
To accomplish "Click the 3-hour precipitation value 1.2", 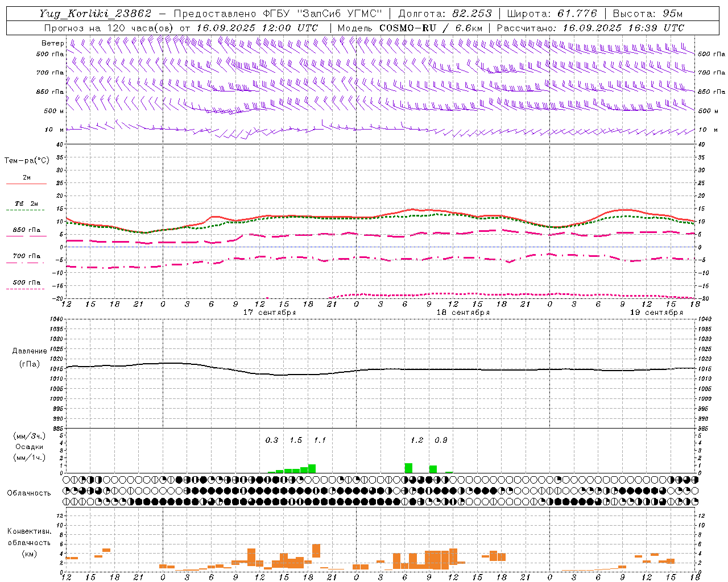I will [417, 440].
